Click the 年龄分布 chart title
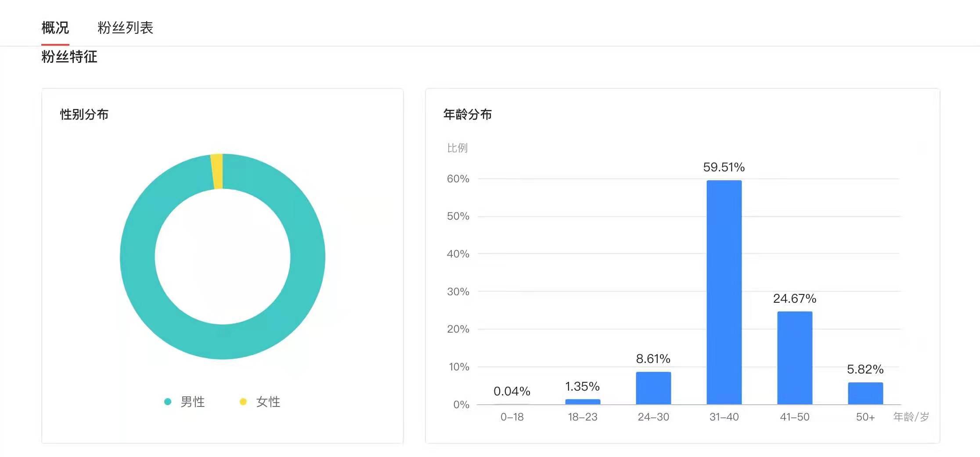This screenshot has width=980, height=457. (468, 113)
